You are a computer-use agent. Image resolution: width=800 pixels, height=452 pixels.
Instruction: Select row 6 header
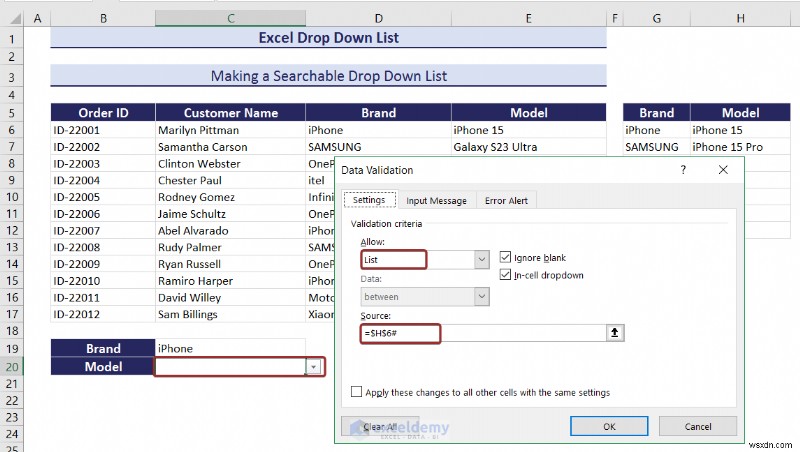(12, 130)
